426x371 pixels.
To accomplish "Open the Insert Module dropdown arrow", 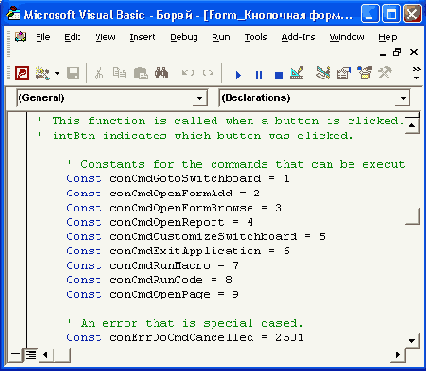I will click(57, 73).
